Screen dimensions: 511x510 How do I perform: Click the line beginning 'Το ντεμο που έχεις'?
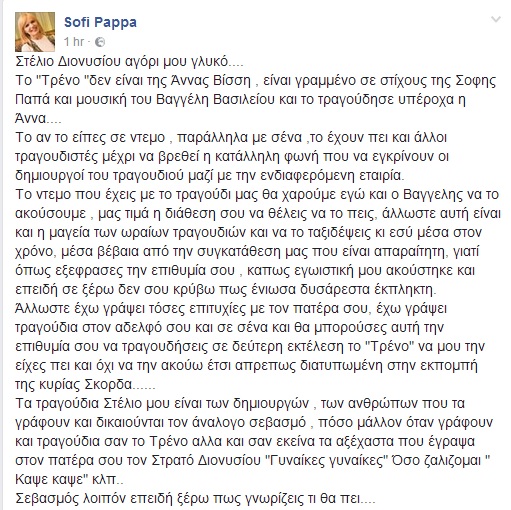coord(257,195)
